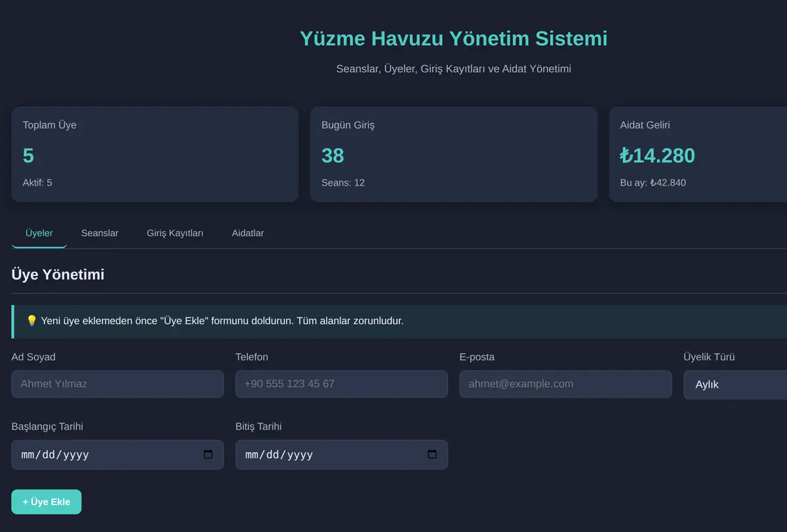Click the "Bitiş Tarihi" field label
This screenshot has width=787, height=532.
pos(258,426)
